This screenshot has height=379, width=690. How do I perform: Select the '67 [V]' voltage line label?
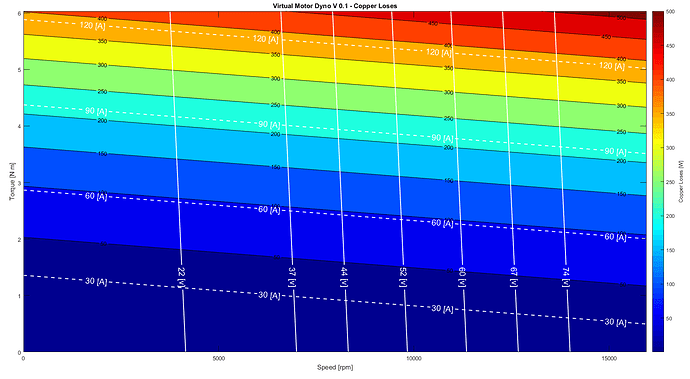click(x=513, y=277)
